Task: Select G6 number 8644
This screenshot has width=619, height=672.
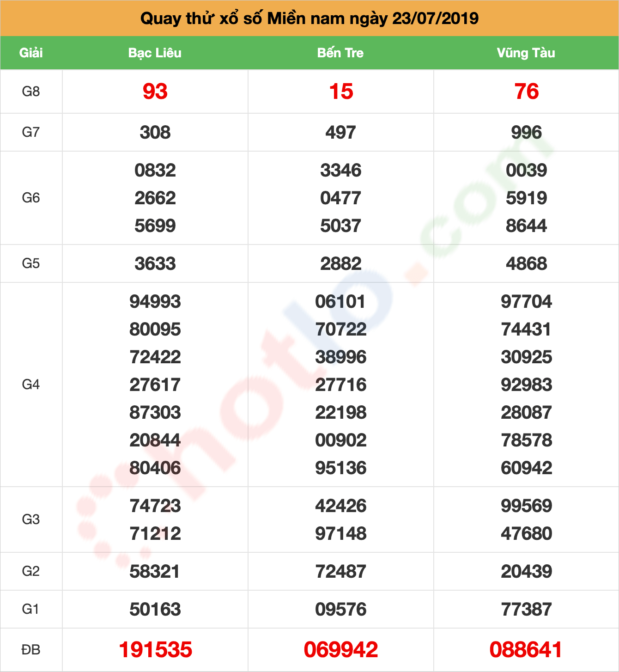Action: coord(527,226)
